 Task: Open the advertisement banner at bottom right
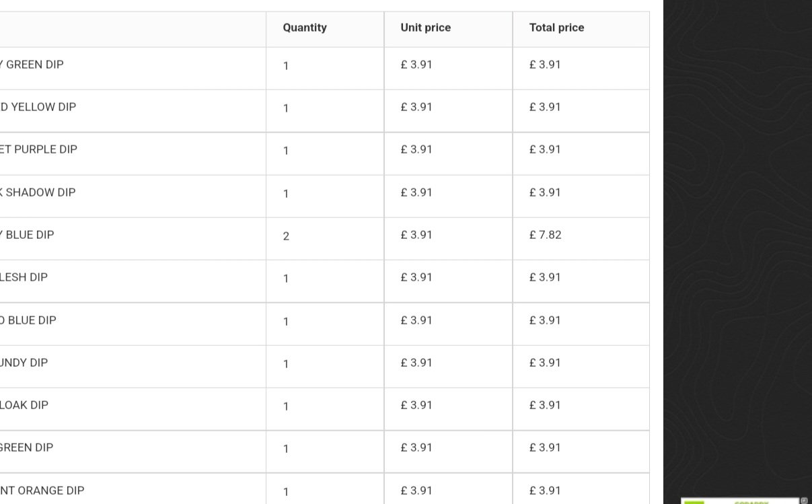click(740, 501)
